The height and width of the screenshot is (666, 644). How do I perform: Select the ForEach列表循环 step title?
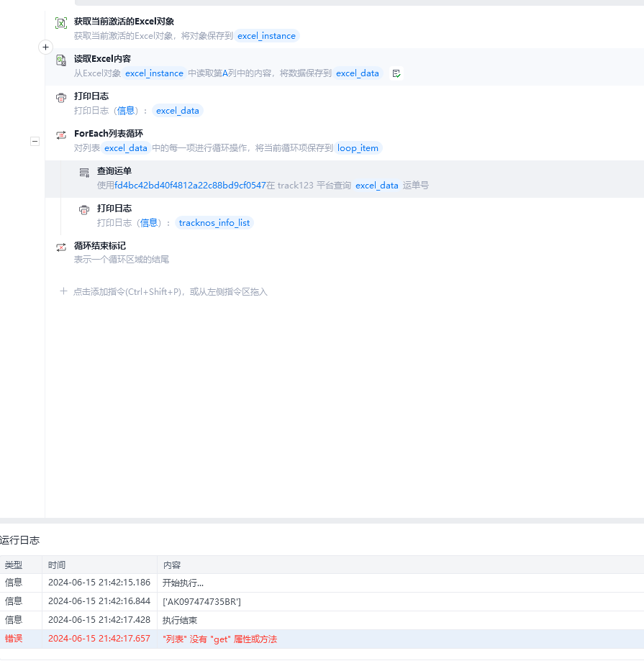coord(109,134)
